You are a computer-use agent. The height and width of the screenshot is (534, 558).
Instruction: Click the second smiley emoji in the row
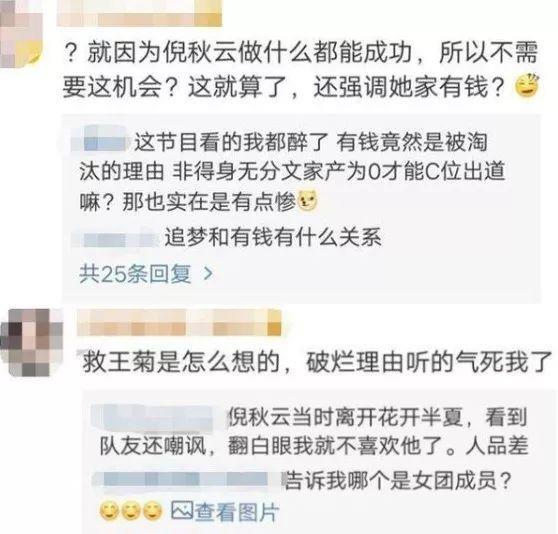click(x=131, y=512)
